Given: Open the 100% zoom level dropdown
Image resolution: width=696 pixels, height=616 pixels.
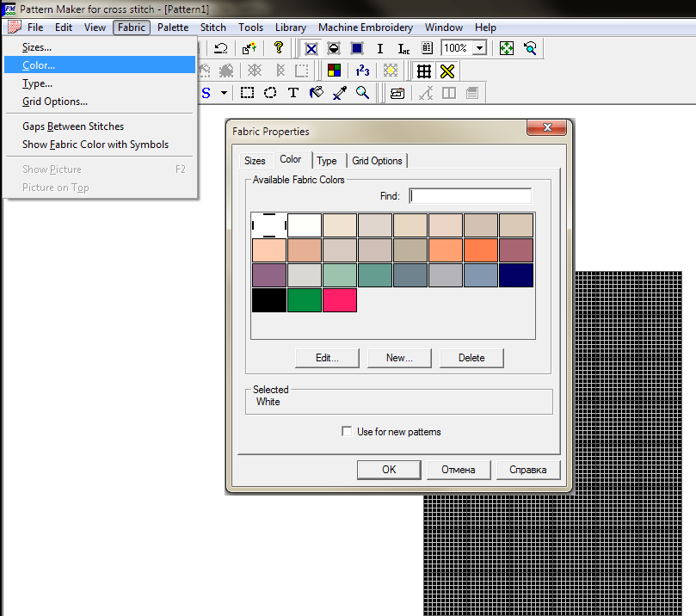Looking at the screenshot, I should (479, 49).
